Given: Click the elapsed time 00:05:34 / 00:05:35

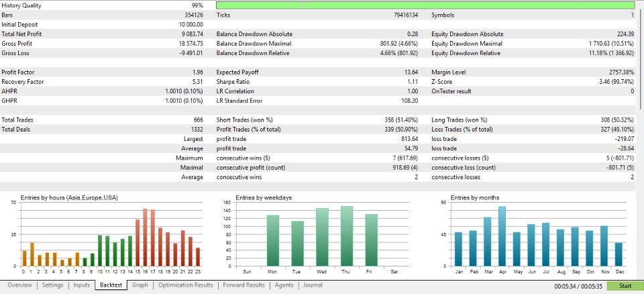Looking at the screenshot, I should coord(578,286).
